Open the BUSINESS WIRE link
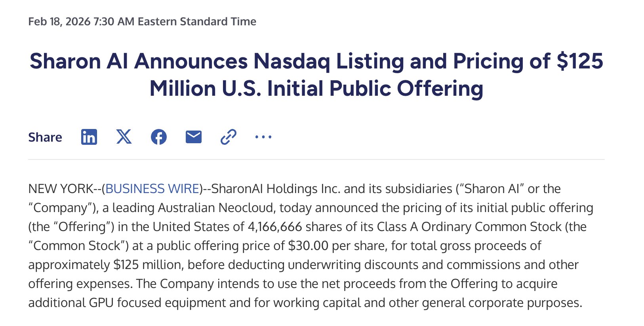The image size is (644, 326). tap(152, 189)
